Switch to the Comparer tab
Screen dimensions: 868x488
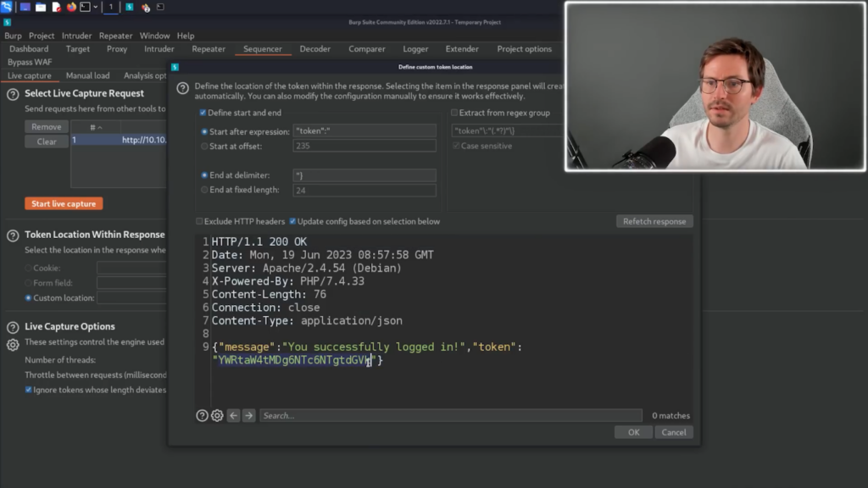[366, 48]
